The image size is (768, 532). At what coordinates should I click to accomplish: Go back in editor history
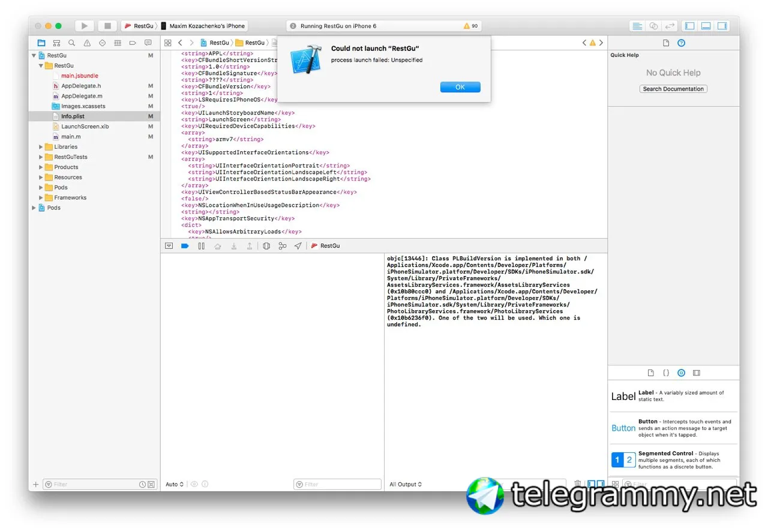point(180,43)
